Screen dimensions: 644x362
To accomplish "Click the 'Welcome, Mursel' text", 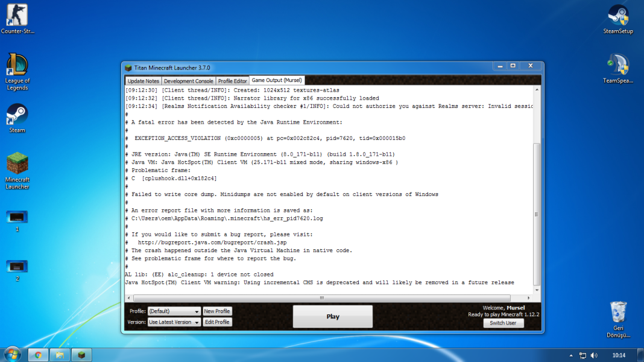I will click(x=504, y=308).
